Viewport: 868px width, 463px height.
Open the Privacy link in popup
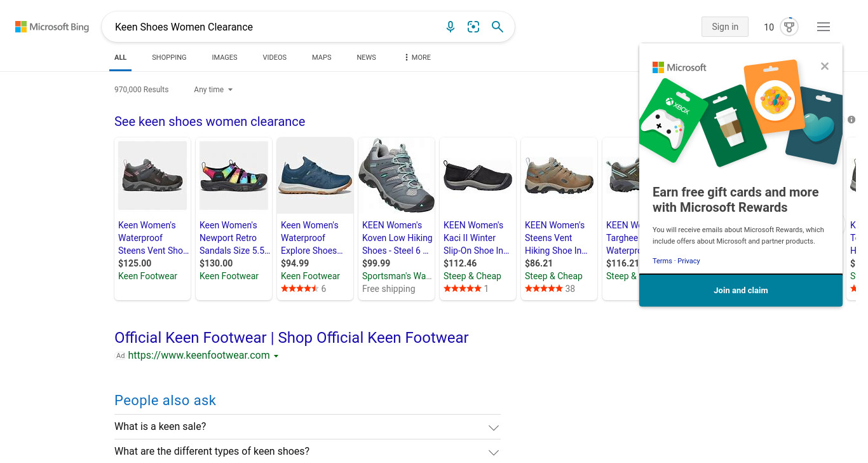[689, 261]
